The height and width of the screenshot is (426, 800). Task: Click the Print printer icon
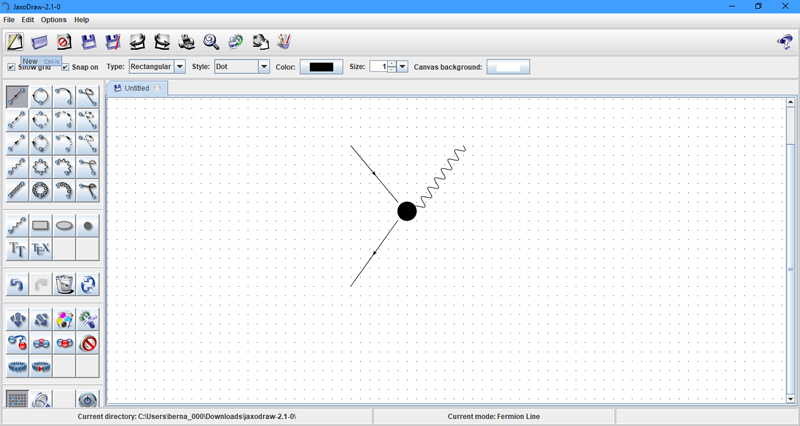(187, 42)
